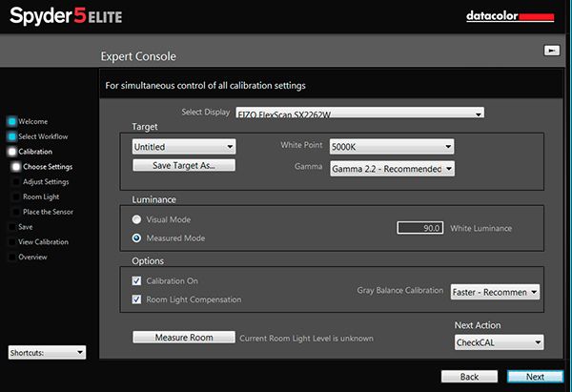Click the Choose Settings step indicator square
Image resolution: width=572 pixels, height=392 pixels.
[x=16, y=167]
